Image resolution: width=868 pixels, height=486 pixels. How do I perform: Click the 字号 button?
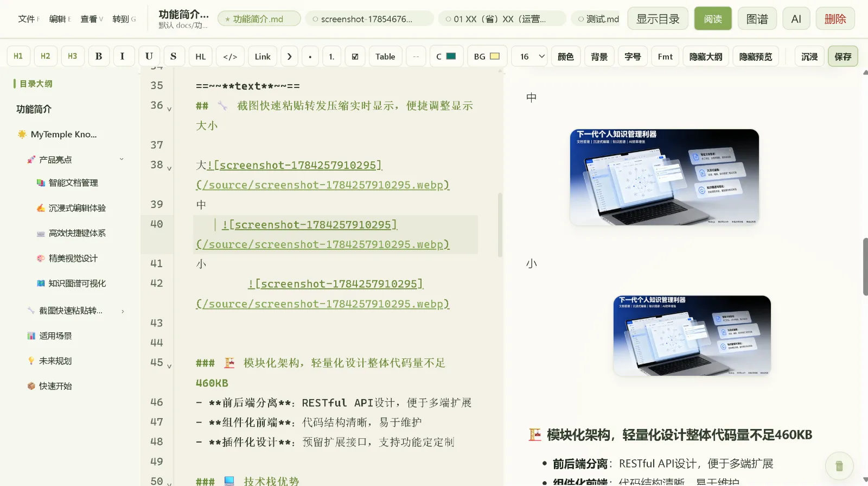point(633,56)
